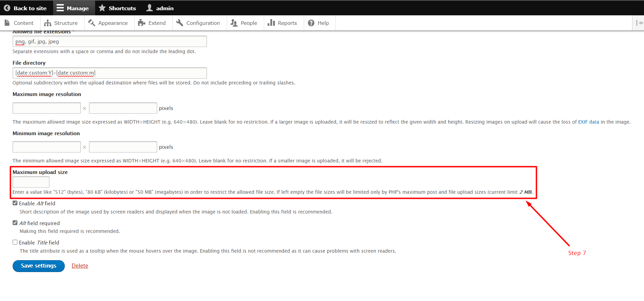Open the Reports menu label

(287, 23)
